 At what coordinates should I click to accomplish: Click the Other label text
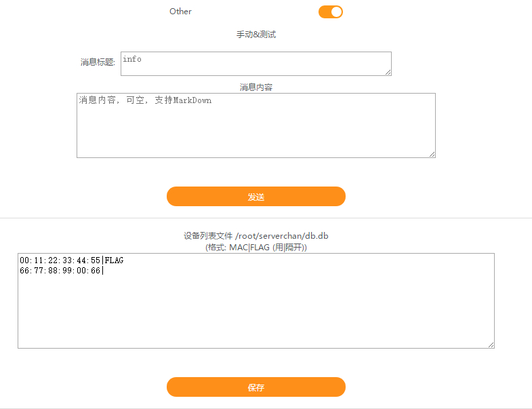point(180,12)
